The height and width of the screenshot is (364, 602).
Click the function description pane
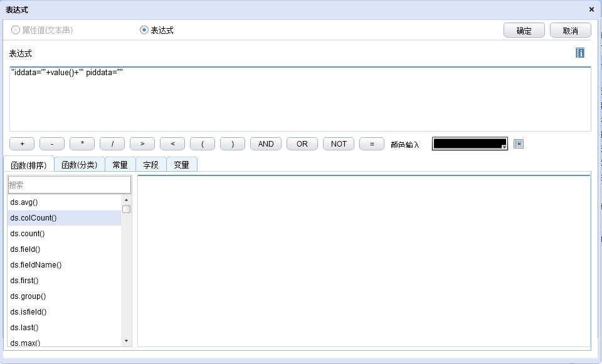tap(364, 261)
